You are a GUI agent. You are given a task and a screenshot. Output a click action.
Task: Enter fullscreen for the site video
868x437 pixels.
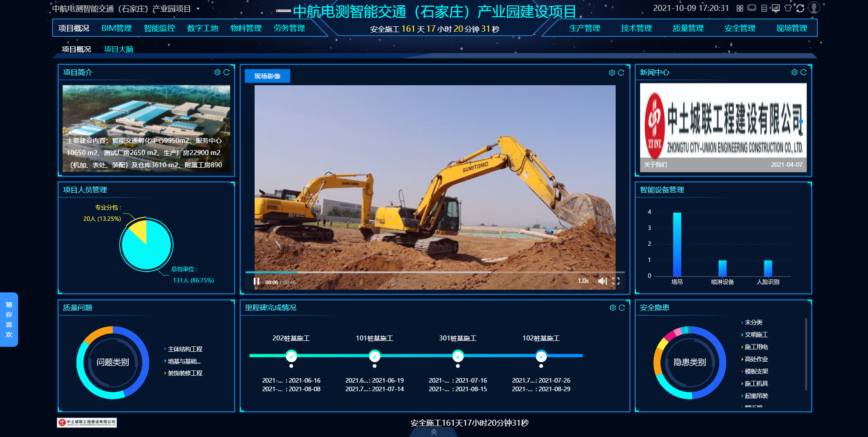coord(616,281)
